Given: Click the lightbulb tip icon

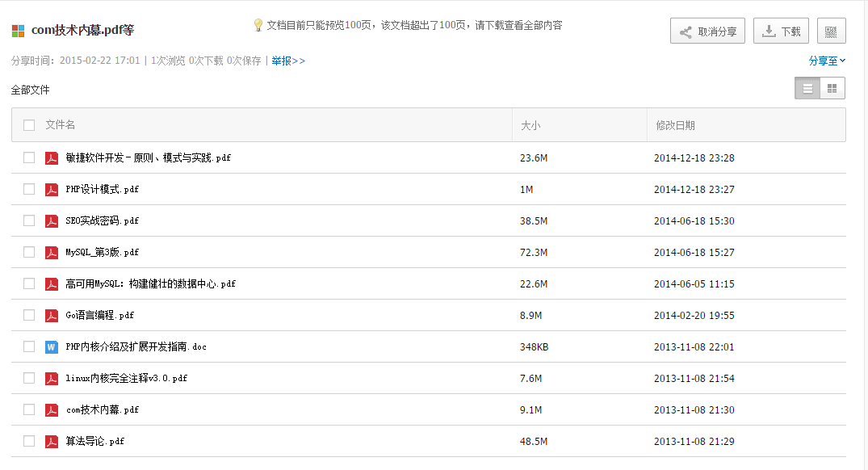Looking at the screenshot, I should (x=258, y=25).
